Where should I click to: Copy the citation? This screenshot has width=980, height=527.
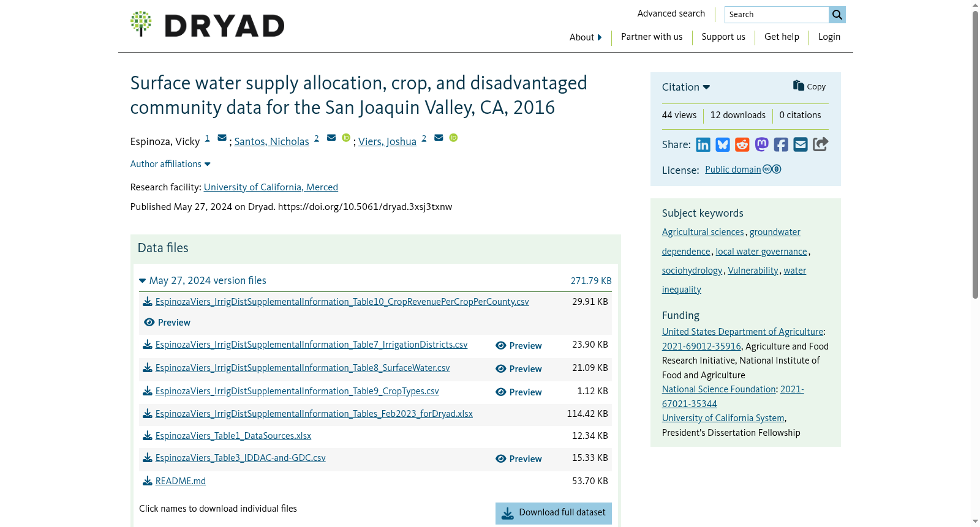click(809, 86)
